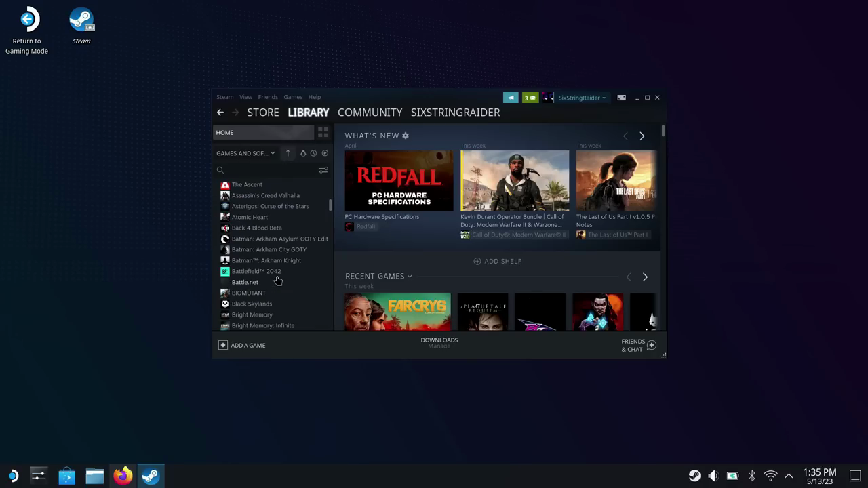Click the ADD SHELF button
Screen dimensions: 868x488
pyautogui.click(x=497, y=261)
